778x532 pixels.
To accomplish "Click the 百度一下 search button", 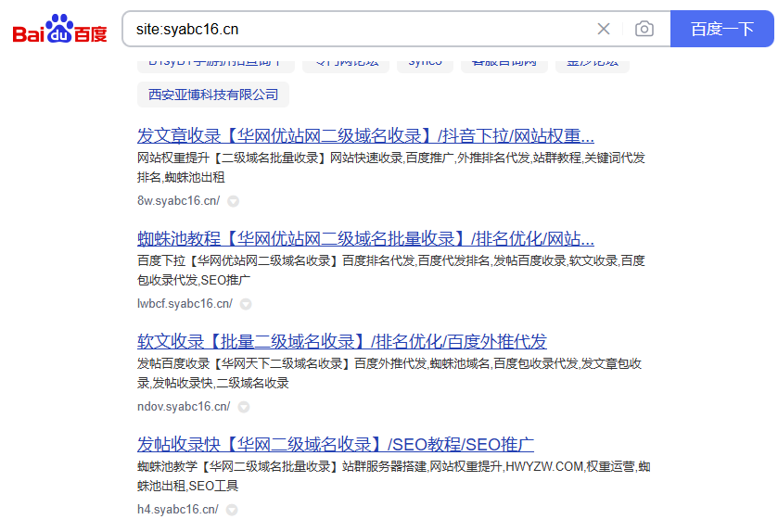I will point(722,29).
